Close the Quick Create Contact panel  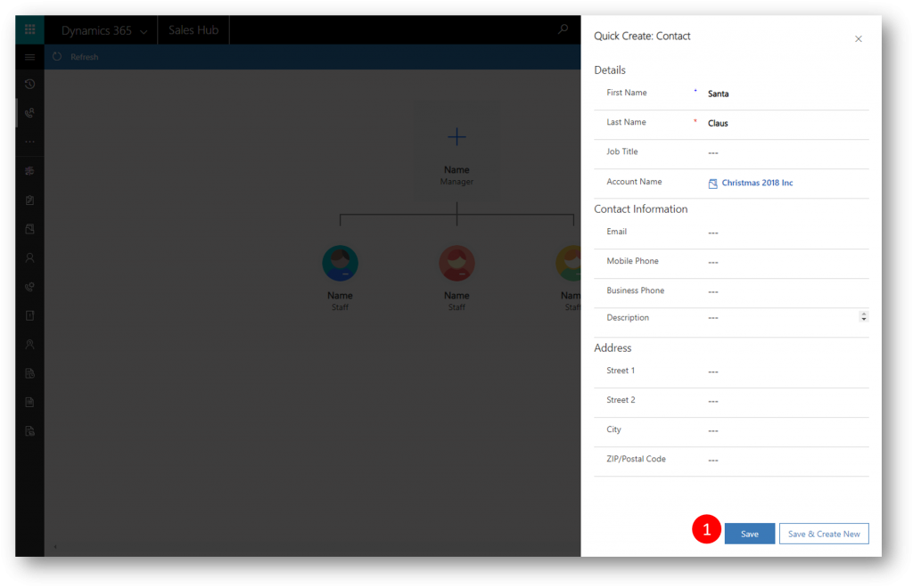click(x=859, y=39)
